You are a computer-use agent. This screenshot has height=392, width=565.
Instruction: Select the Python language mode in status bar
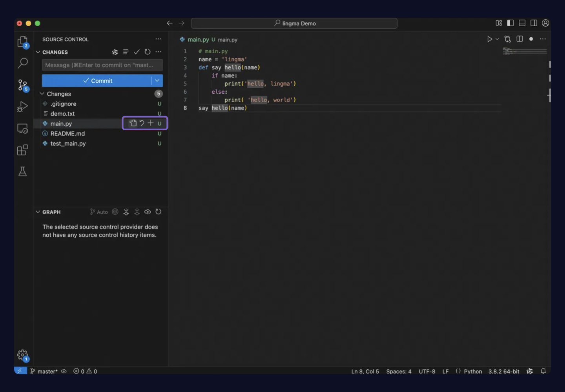click(x=473, y=371)
